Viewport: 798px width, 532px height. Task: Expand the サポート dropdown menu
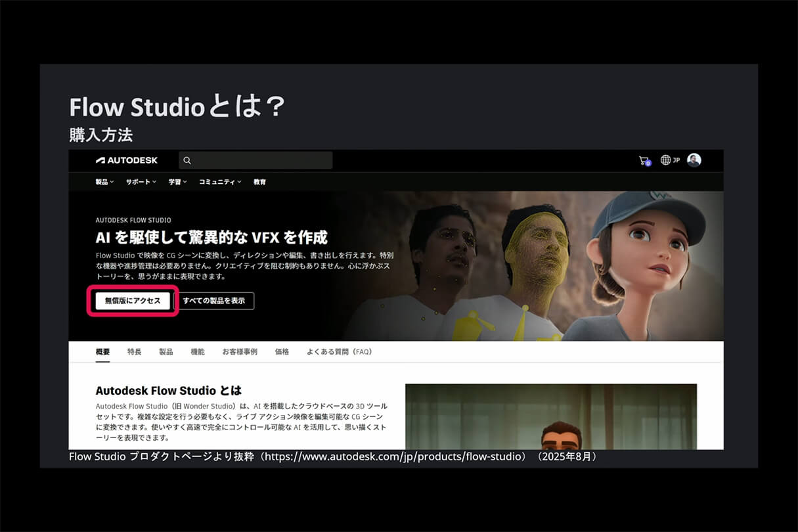(139, 181)
